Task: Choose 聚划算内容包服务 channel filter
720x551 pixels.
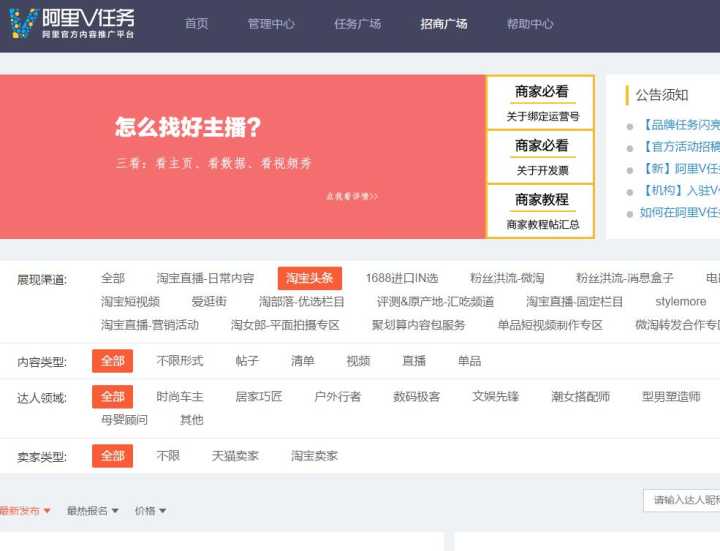Action: (x=418, y=325)
